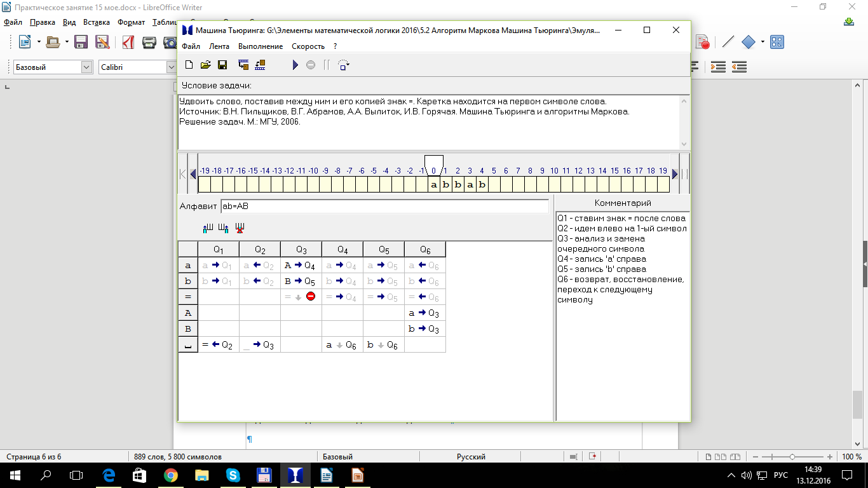Select the 'B → Q5' table cell
The image size is (868, 488).
[301, 281]
